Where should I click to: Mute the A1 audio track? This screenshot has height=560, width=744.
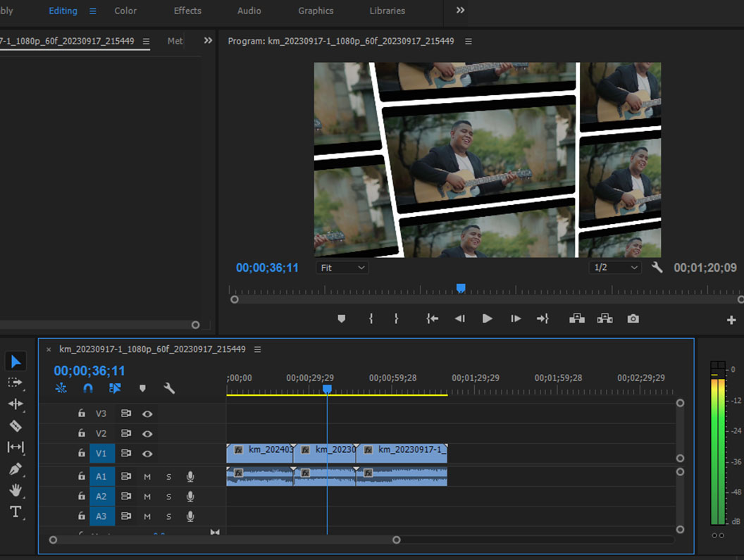(x=147, y=477)
